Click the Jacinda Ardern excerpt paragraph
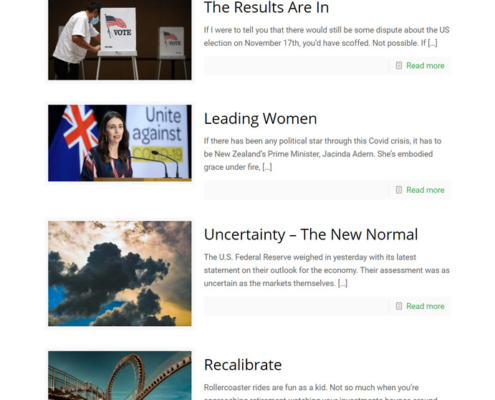This screenshot has height=400, width=495. click(323, 154)
